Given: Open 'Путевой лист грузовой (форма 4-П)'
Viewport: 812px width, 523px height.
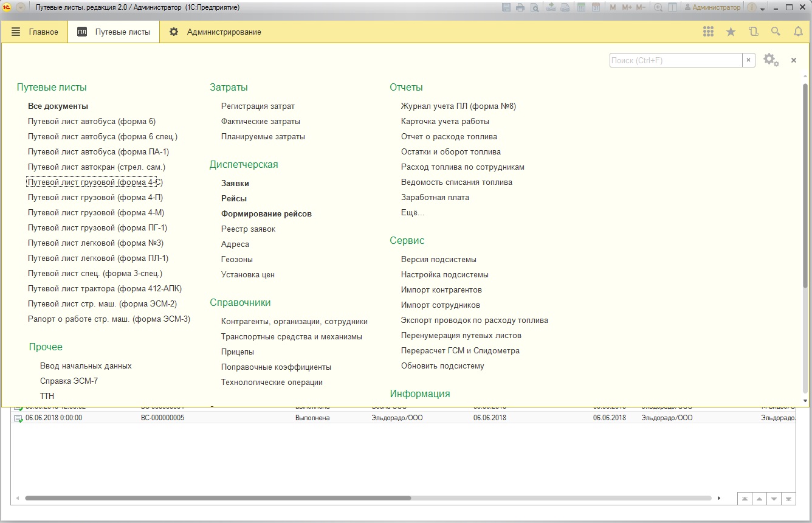Looking at the screenshot, I should click(x=95, y=197).
